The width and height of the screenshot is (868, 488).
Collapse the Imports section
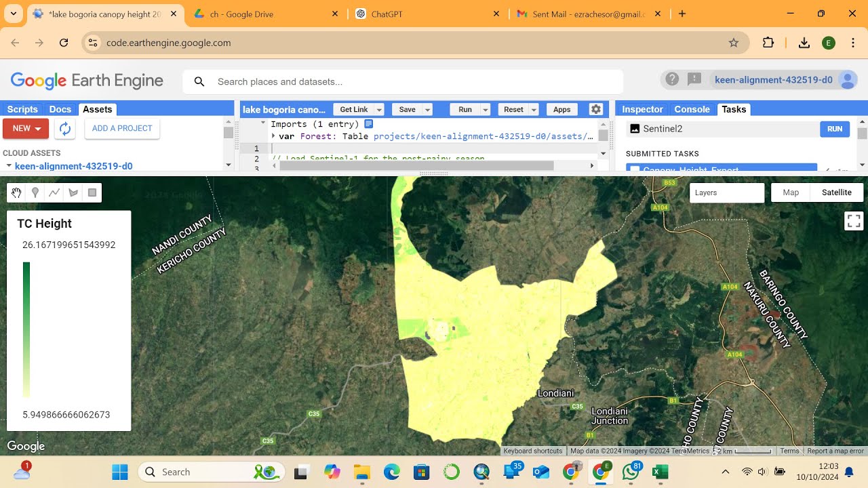(x=263, y=124)
